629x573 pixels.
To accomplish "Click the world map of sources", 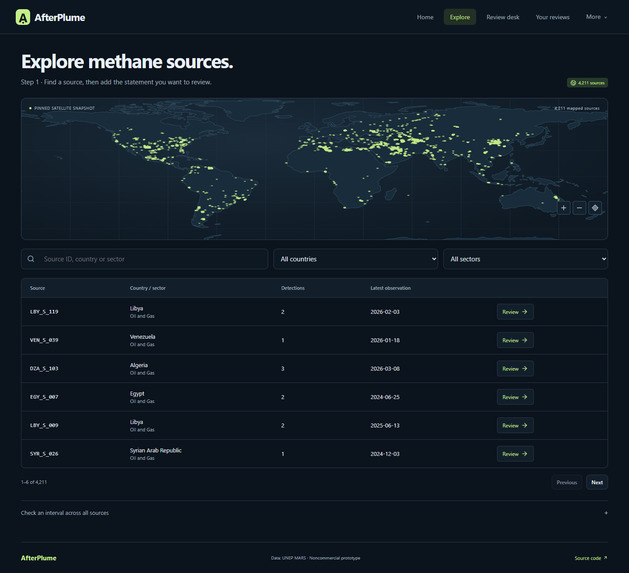I will 314,169.
